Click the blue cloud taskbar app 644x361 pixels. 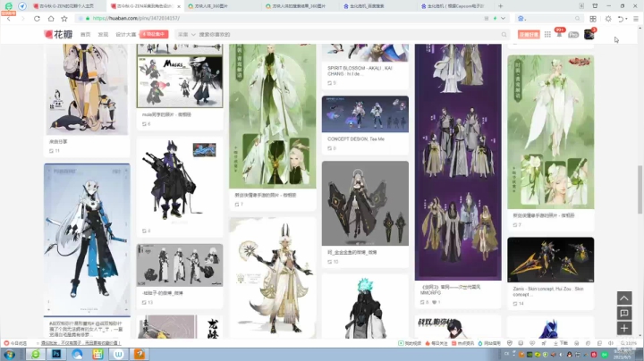77,354
